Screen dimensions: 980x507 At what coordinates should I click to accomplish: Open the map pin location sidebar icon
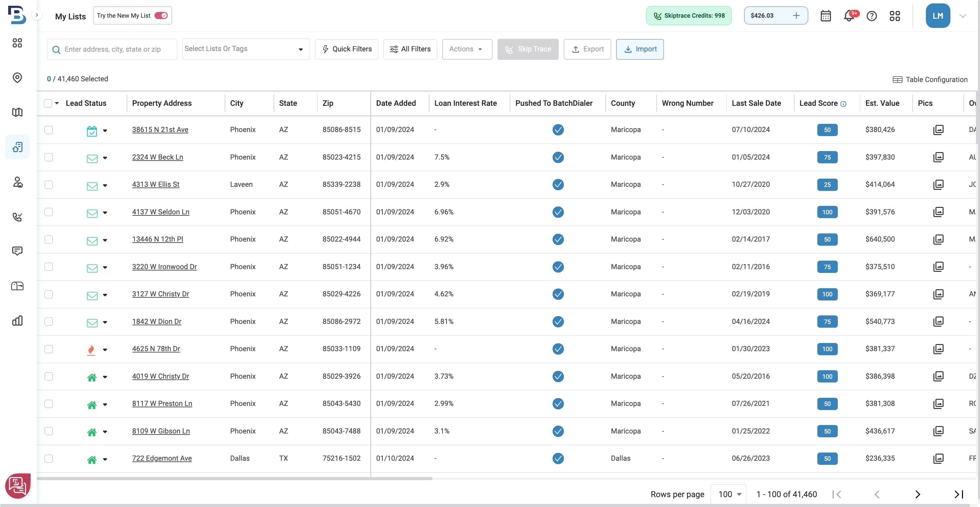(x=17, y=78)
